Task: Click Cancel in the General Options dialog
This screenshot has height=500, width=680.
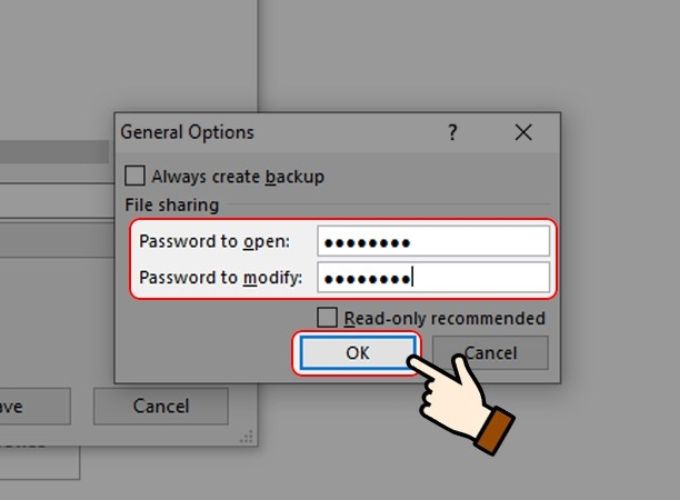Action: [x=490, y=353]
